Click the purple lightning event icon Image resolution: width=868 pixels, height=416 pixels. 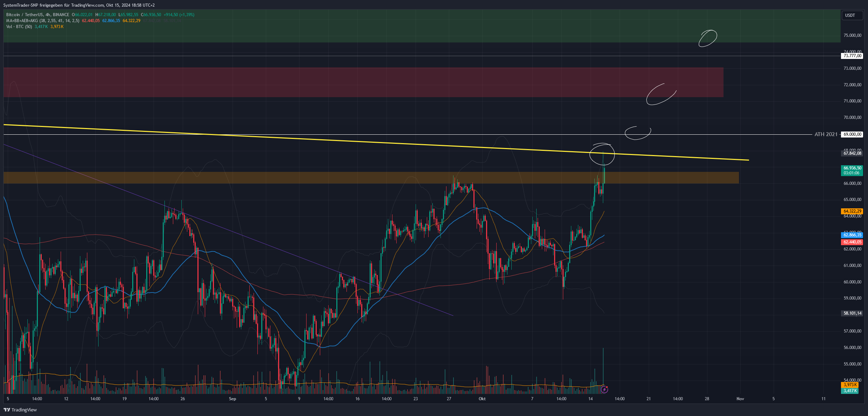[x=604, y=389]
